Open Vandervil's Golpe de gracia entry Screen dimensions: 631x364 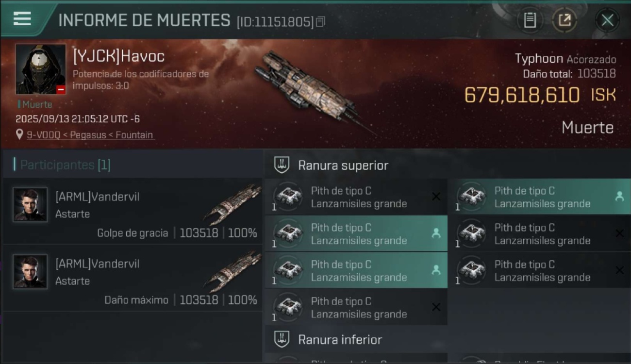132,211
